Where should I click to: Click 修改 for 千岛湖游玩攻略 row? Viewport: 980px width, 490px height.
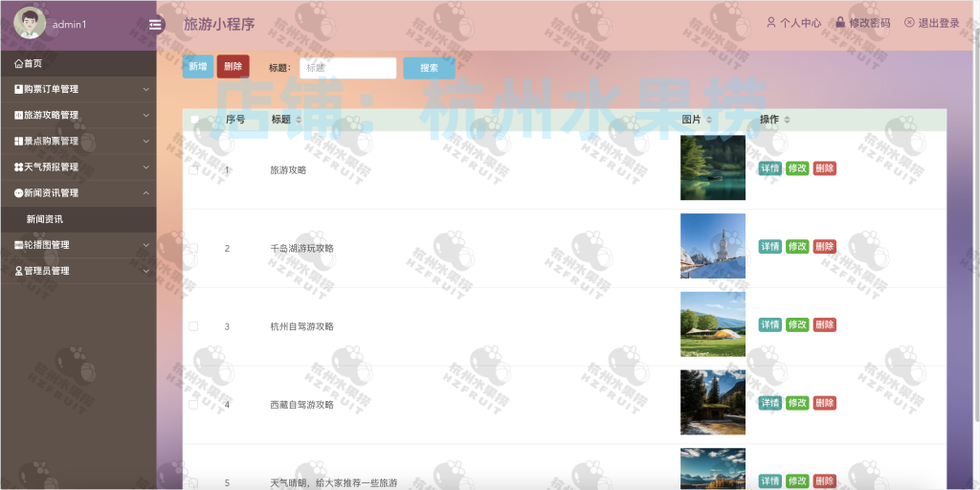pos(797,246)
